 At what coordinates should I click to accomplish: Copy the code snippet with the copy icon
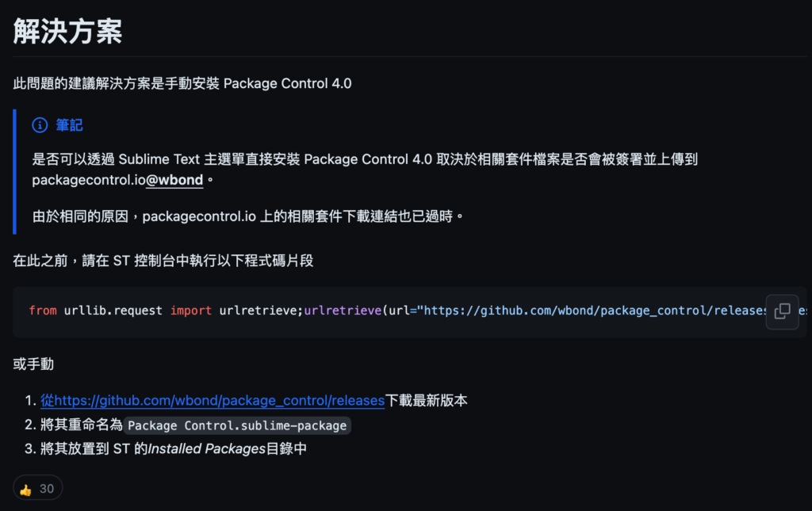click(782, 311)
